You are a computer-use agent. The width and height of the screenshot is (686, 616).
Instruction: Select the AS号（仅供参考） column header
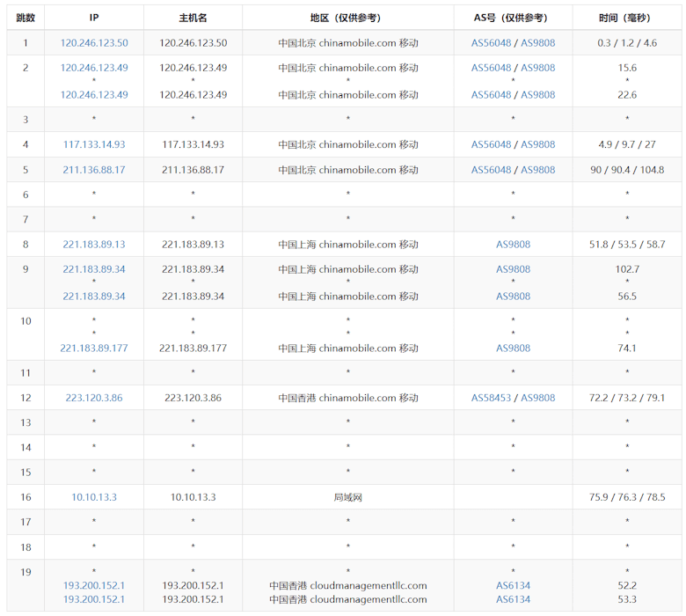click(x=513, y=18)
